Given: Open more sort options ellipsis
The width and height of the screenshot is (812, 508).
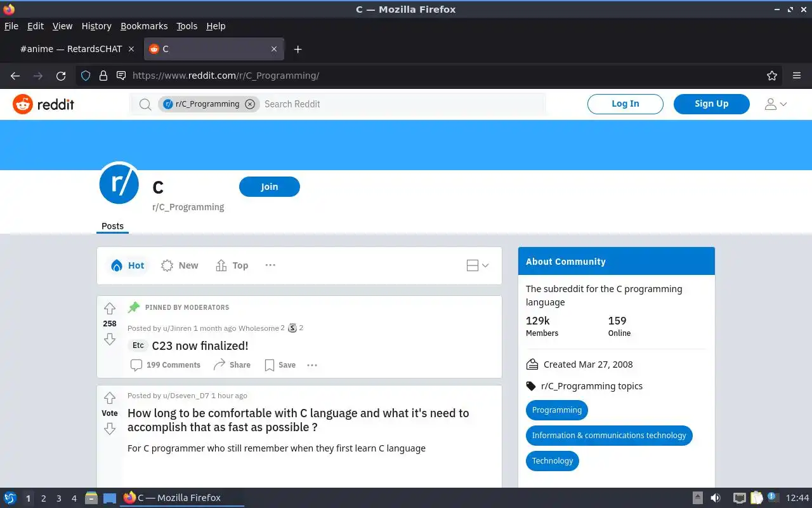Looking at the screenshot, I should (x=270, y=265).
